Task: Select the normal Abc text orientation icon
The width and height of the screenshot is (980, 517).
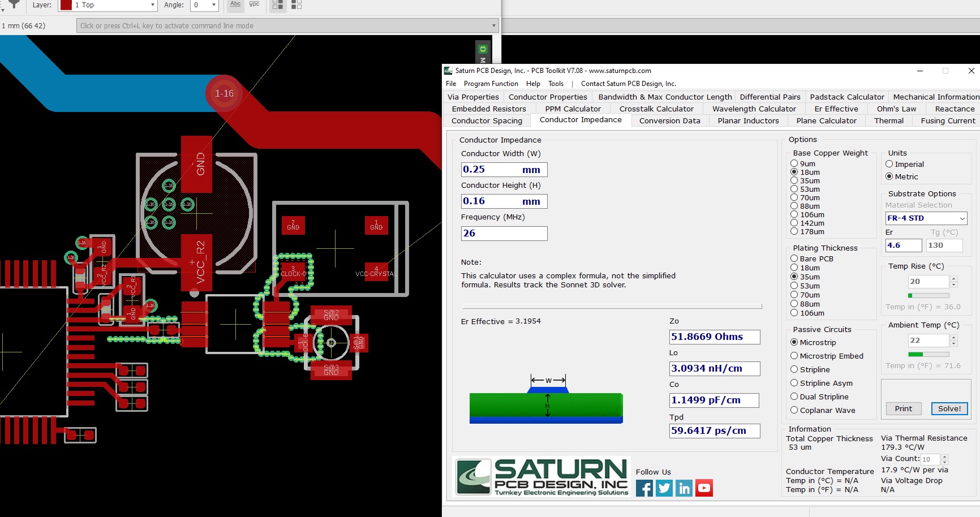Action: [235, 5]
